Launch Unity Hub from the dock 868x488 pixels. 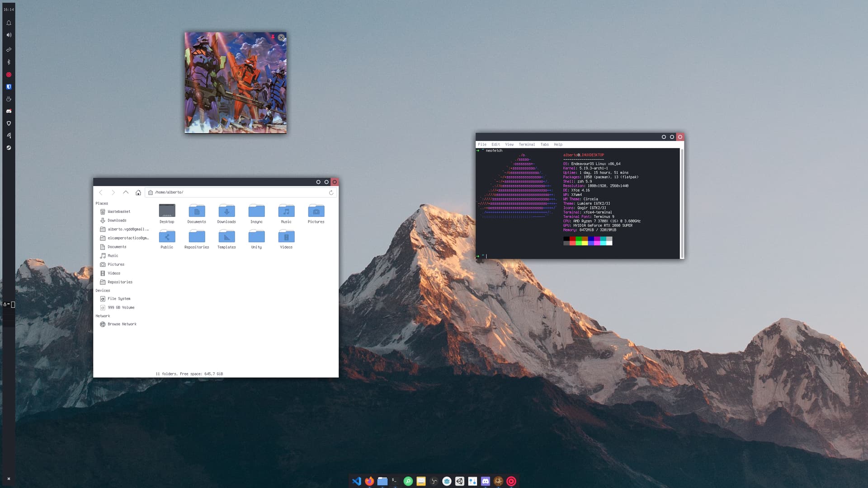point(460,481)
